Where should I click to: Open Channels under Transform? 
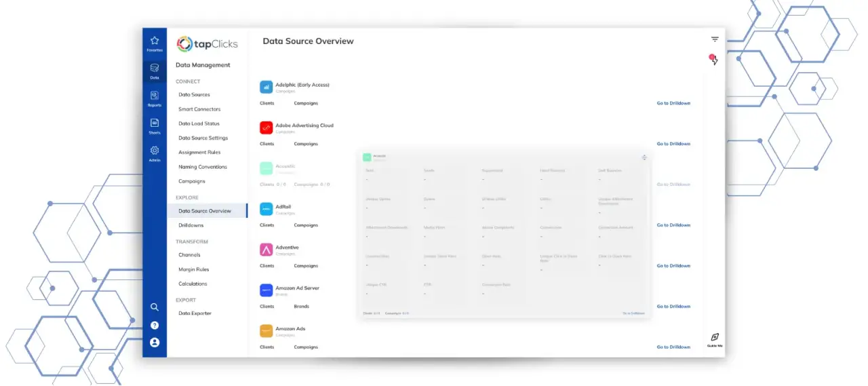[189, 255]
